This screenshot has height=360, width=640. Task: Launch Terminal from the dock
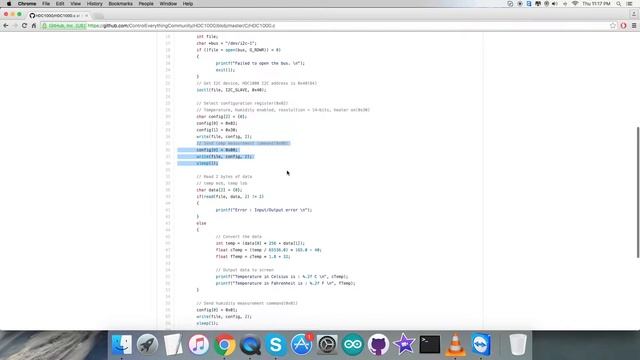[430, 344]
